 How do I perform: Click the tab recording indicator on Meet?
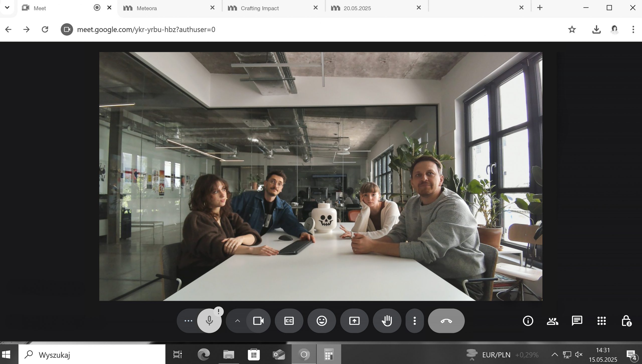point(97,8)
